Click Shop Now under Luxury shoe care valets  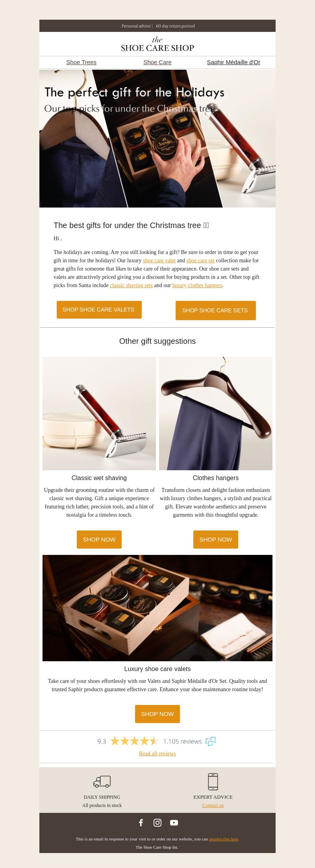tap(157, 714)
